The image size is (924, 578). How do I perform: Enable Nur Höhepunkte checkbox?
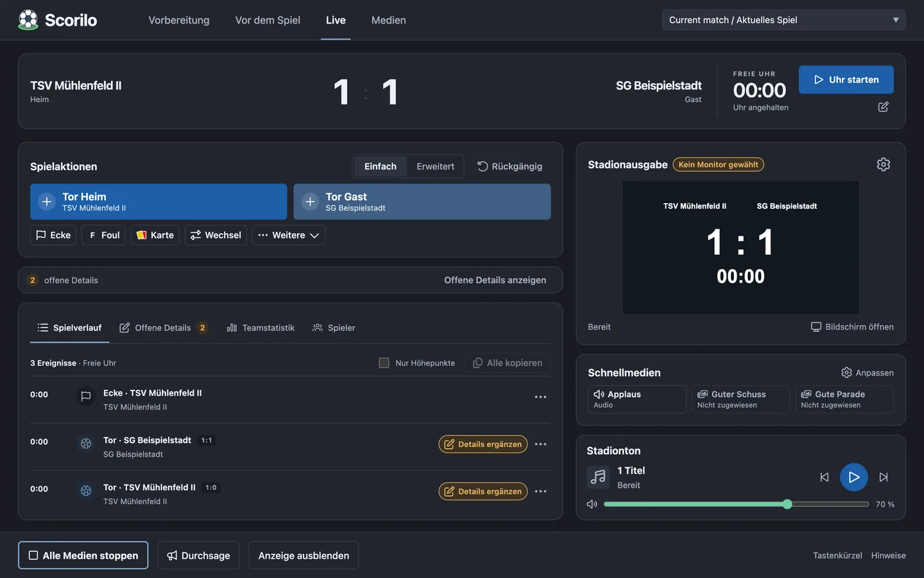(x=384, y=363)
